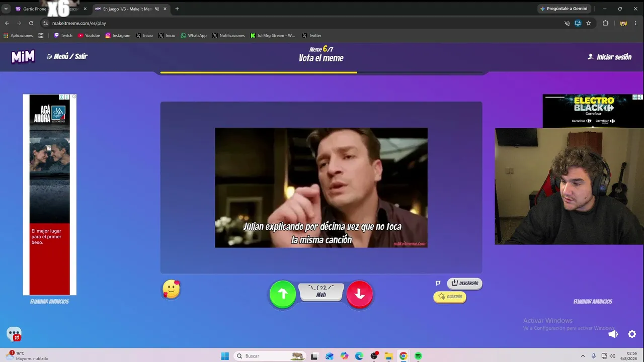The image size is (644, 362).
Task: Click the MiM logo
Action: point(23,57)
